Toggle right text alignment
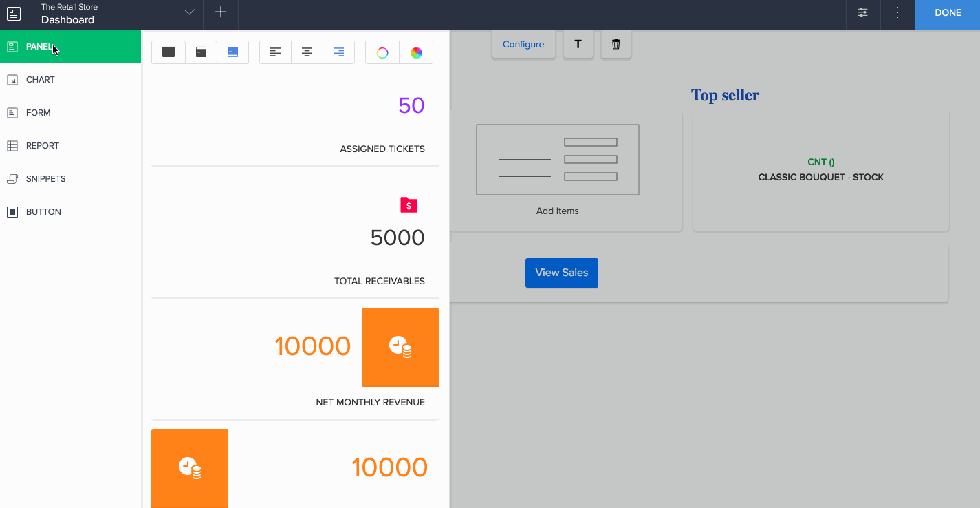The height and width of the screenshot is (508, 980). pyautogui.click(x=339, y=52)
